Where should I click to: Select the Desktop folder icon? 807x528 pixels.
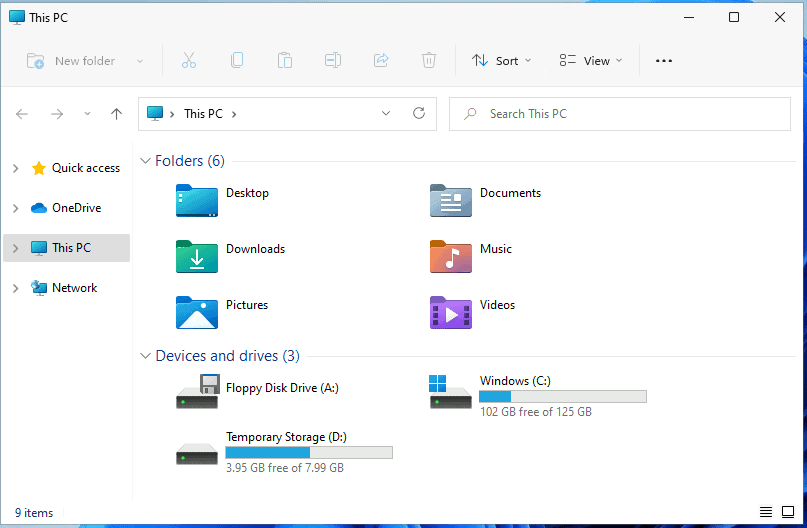197,201
